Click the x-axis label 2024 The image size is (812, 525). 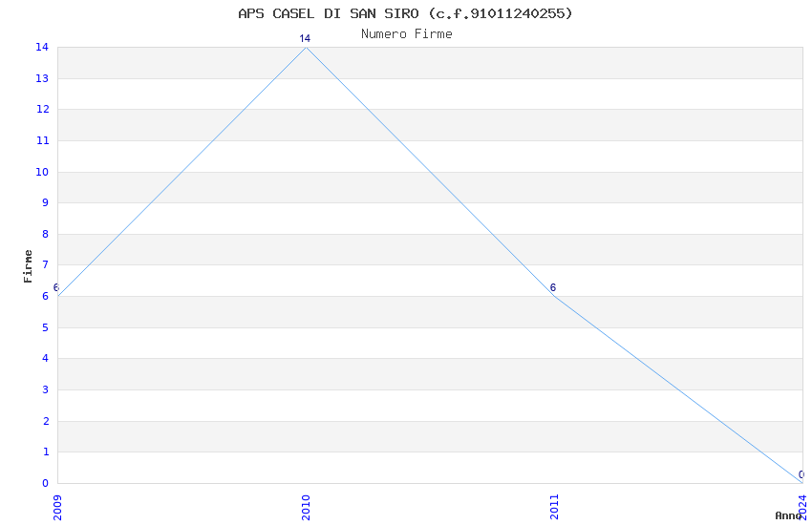[x=802, y=507]
